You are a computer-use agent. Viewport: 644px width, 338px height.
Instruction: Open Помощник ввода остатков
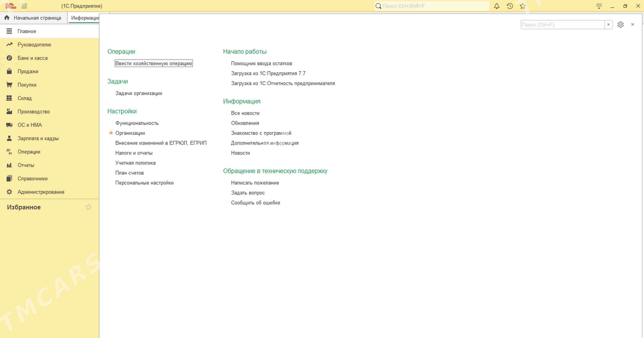coord(261,63)
